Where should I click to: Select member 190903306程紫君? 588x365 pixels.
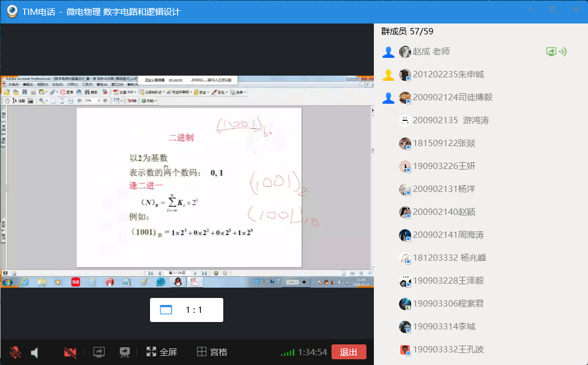pyautogui.click(x=448, y=304)
